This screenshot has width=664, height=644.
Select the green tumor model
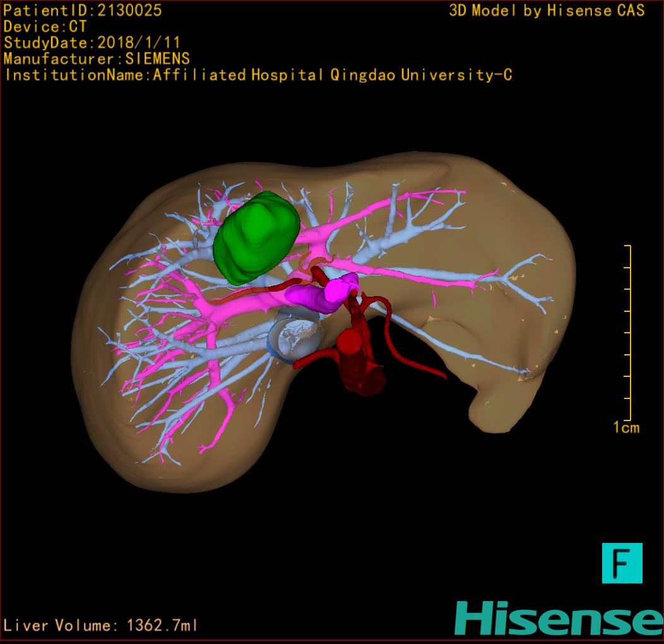click(257, 237)
